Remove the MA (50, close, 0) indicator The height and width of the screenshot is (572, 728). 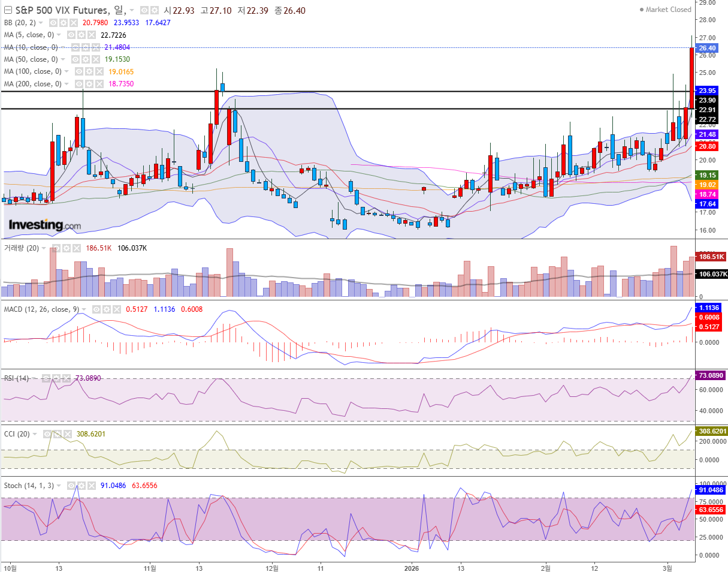pyautogui.click(x=96, y=59)
